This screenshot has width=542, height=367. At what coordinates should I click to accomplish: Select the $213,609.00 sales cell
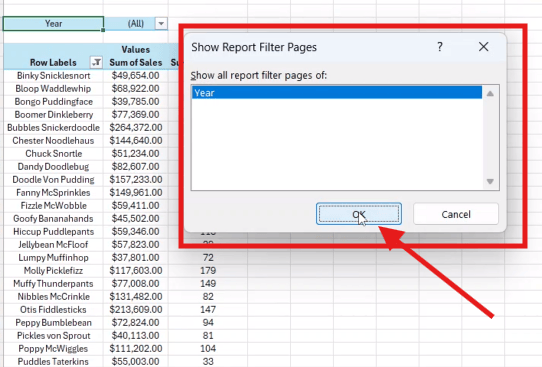point(136,310)
